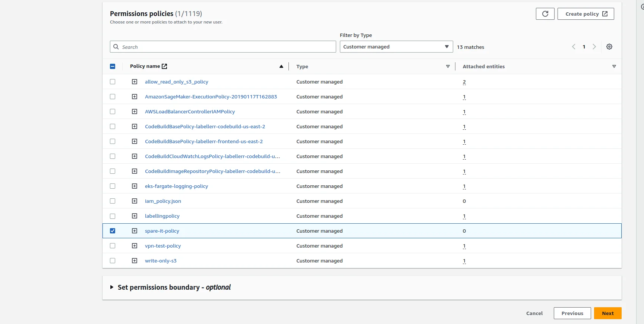Viewport: 644px width, 324px height.
Task: Open table preferences gear icon
Action: 609,47
